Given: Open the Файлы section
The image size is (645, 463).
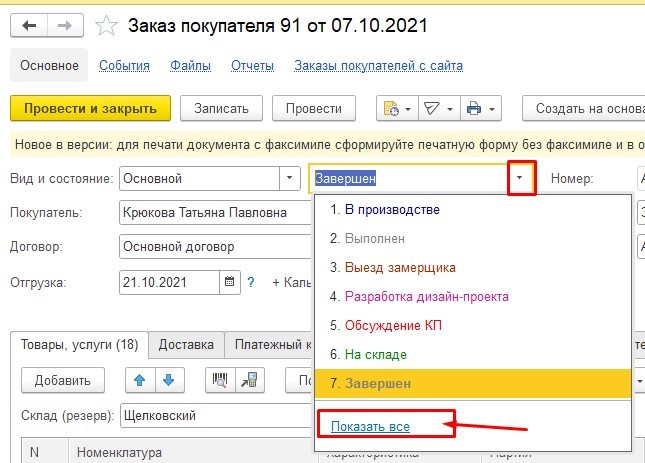Looking at the screenshot, I should (190, 65).
